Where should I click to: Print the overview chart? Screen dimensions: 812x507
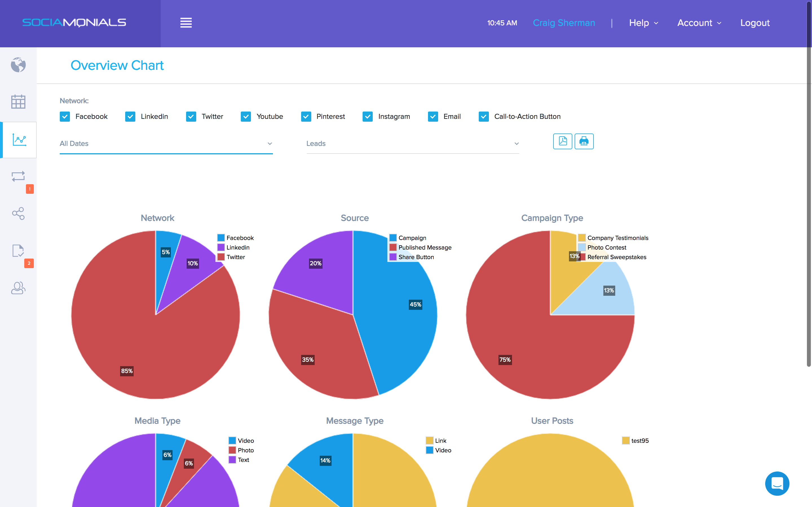point(584,141)
